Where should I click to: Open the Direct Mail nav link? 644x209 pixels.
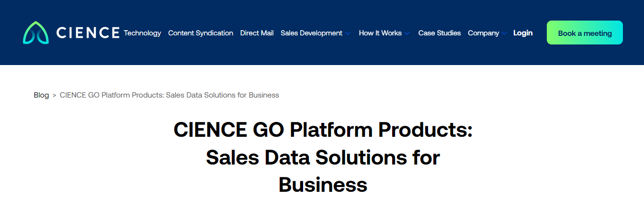(257, 33)
